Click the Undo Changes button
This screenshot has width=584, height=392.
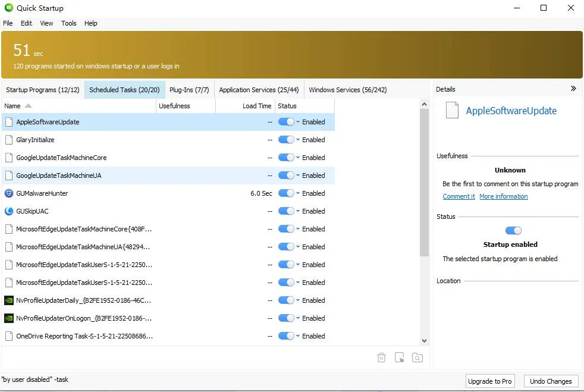pos(551,381)
